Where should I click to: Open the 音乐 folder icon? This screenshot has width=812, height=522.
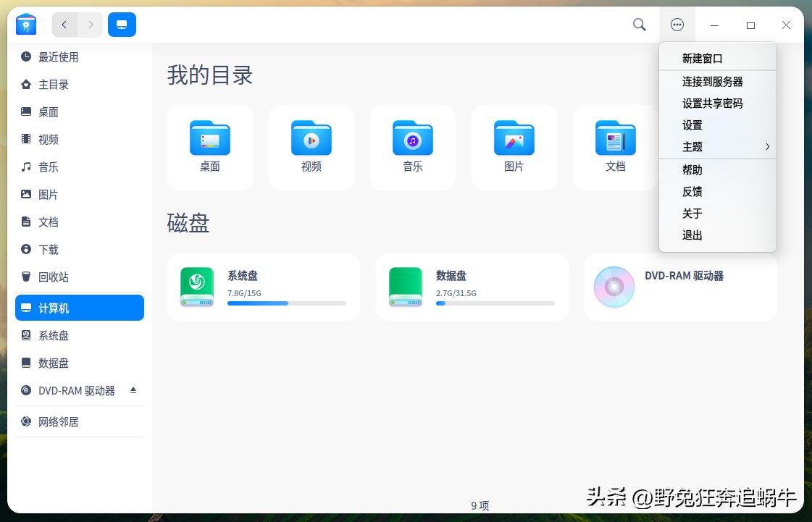(x=412, y=138)
